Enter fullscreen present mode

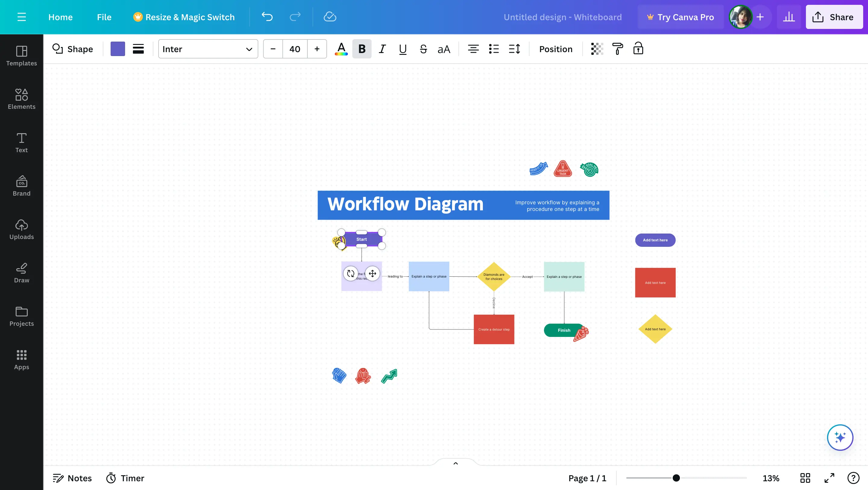(829, 478)
